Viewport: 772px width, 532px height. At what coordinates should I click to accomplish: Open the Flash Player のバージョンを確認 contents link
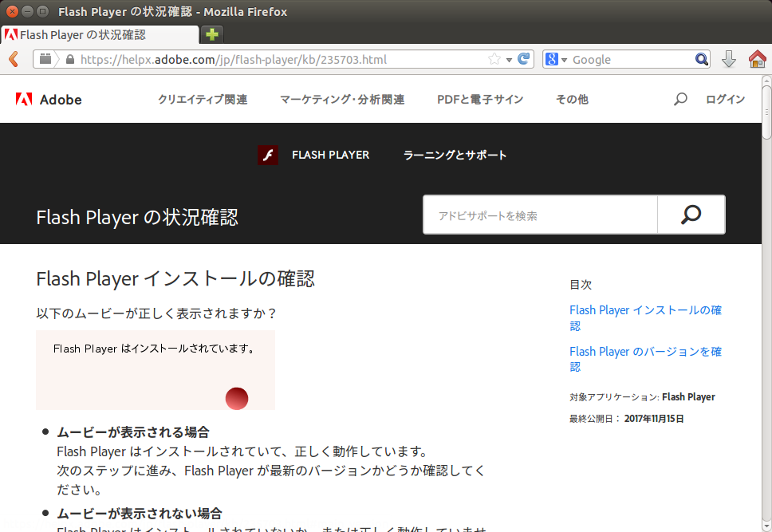(645, 359)
